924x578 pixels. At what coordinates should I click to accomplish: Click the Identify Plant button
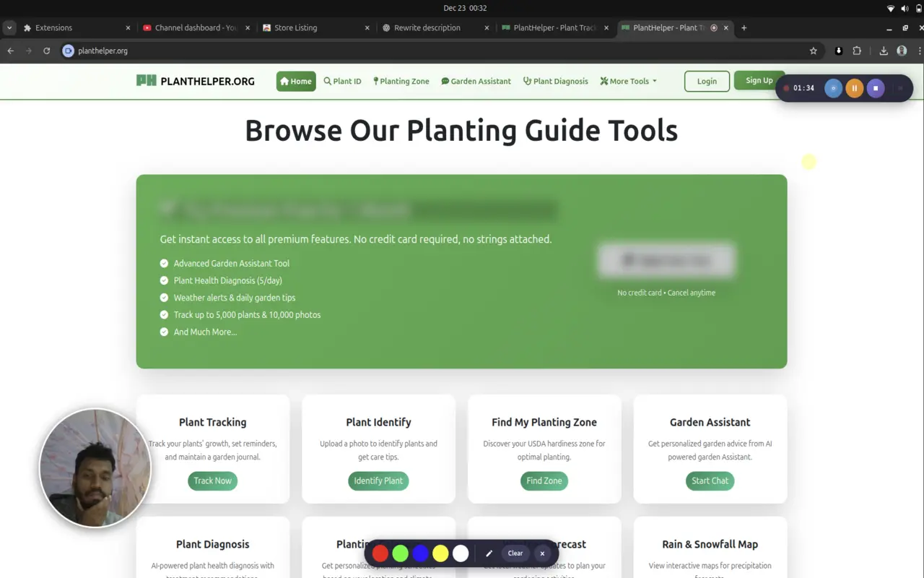(x=378, y=480)
